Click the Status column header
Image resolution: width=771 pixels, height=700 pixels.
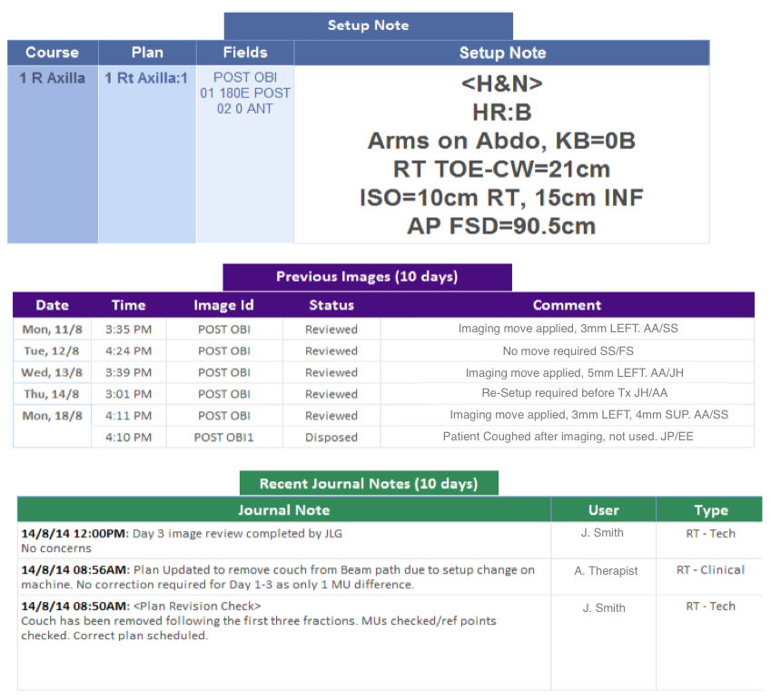tap(331, 305)
